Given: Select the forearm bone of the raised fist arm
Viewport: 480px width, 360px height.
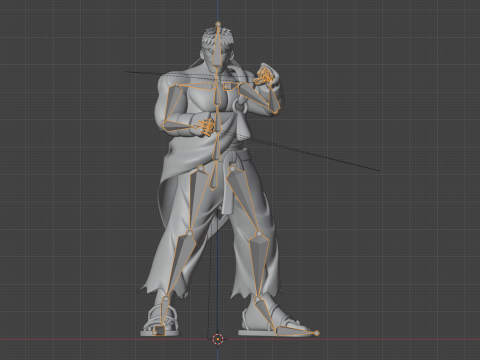Looking at the screenshot, I should click(x=274, y=99).
